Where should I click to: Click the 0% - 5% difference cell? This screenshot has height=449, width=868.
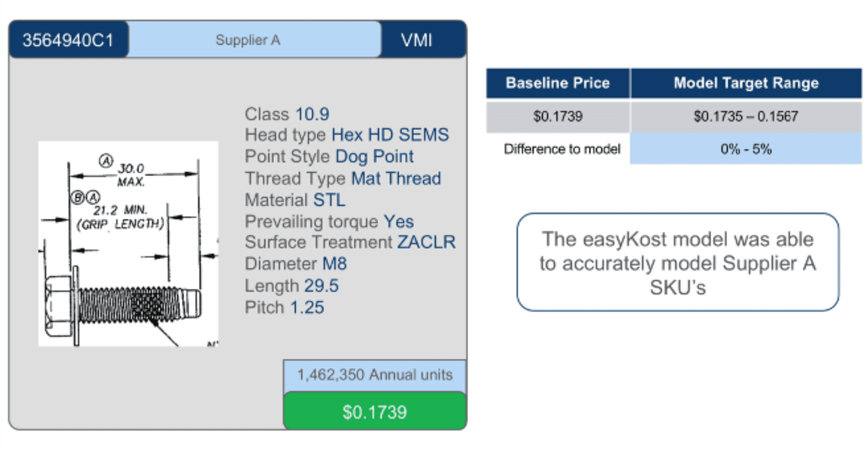[x=746, y=149]
